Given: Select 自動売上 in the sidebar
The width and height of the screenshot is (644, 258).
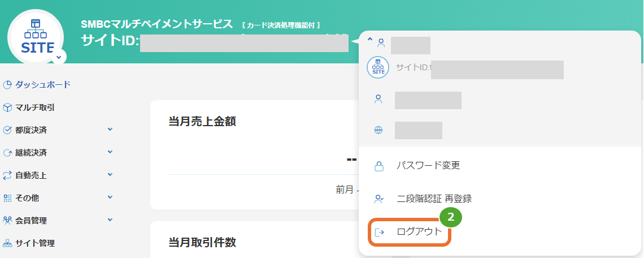Looking at the screenshot, I should coord(31,175).
